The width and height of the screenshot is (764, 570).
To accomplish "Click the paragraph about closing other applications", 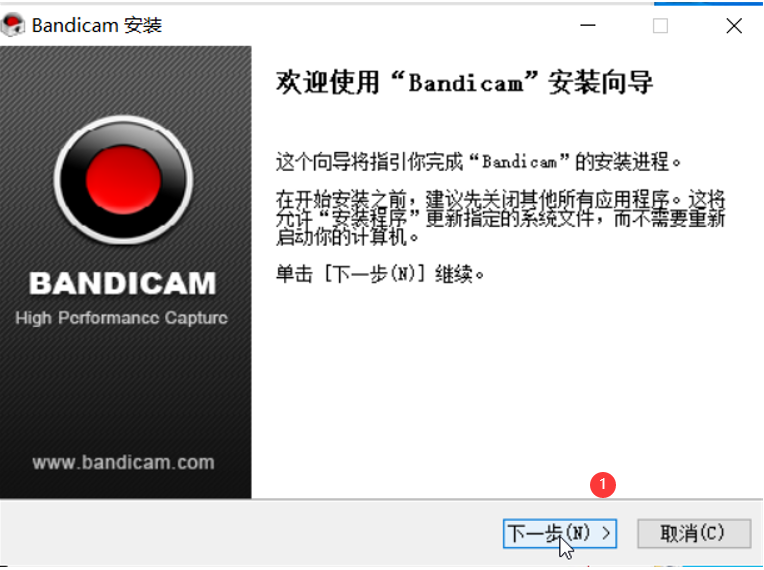I will point(500,218).
